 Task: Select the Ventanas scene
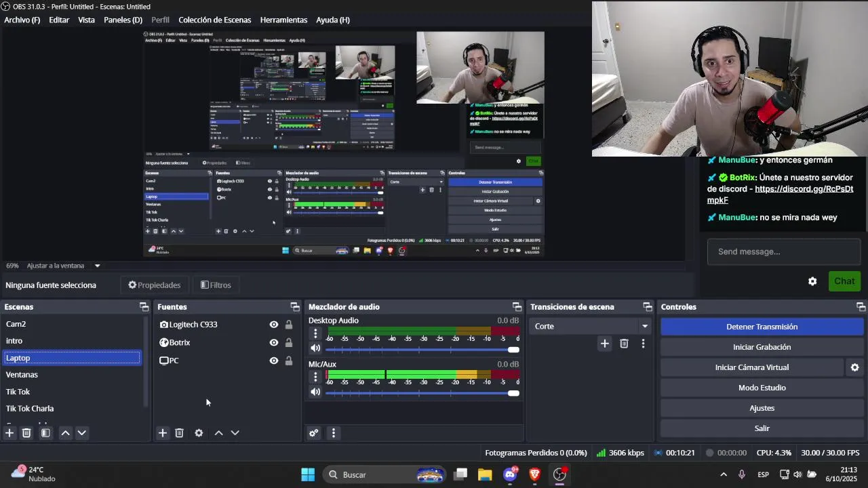(x=72, y=375)
